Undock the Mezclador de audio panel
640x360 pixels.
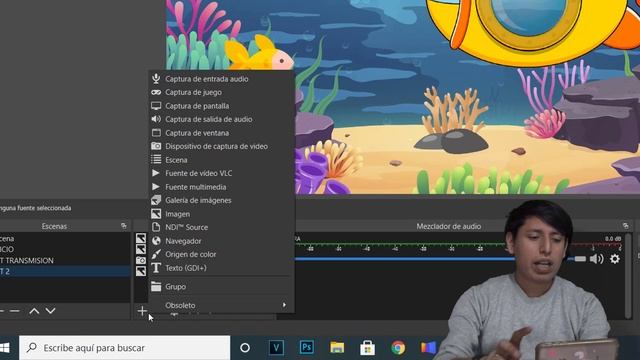[x=625, y=226]
